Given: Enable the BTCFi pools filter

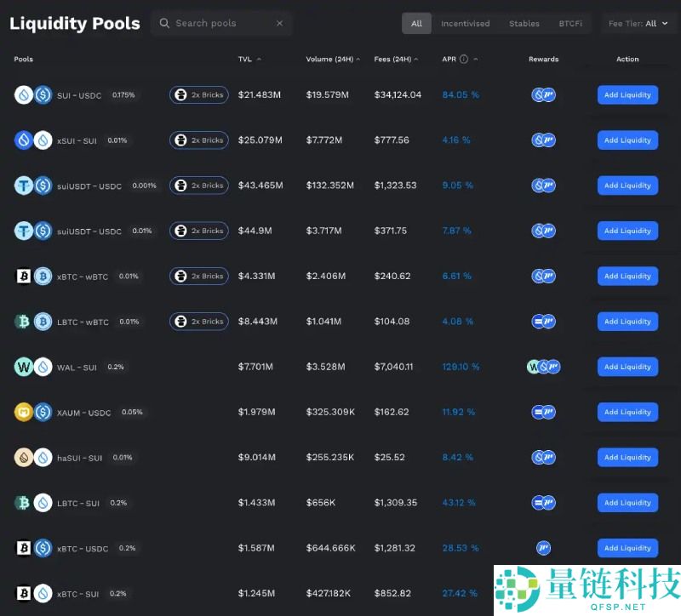Looking at the screenshot, I should (x=570, y=23).
